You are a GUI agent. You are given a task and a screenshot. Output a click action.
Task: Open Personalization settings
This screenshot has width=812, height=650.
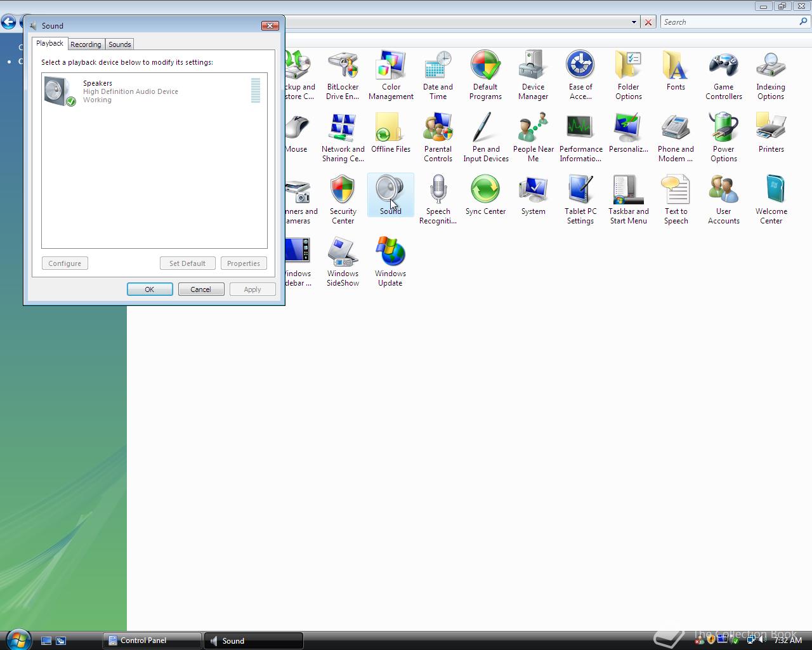[x=628, y=133]
